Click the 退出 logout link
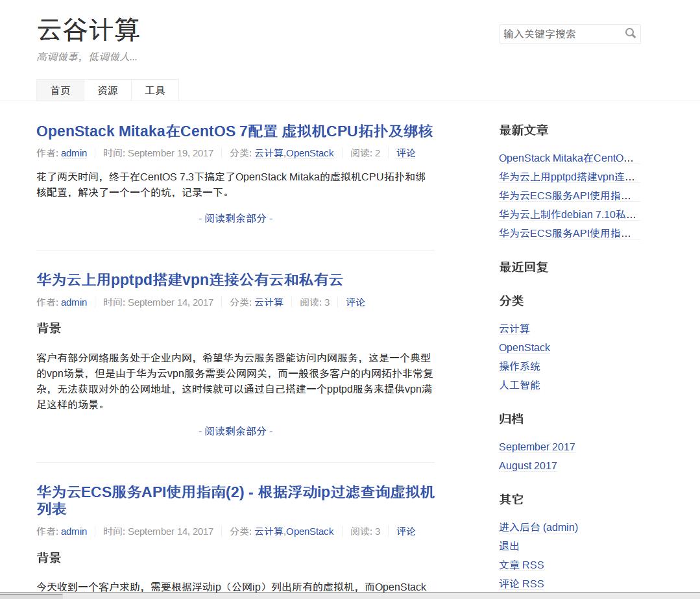Image resolution: width=700 pixels, height=599 pixels. [508, 546]
